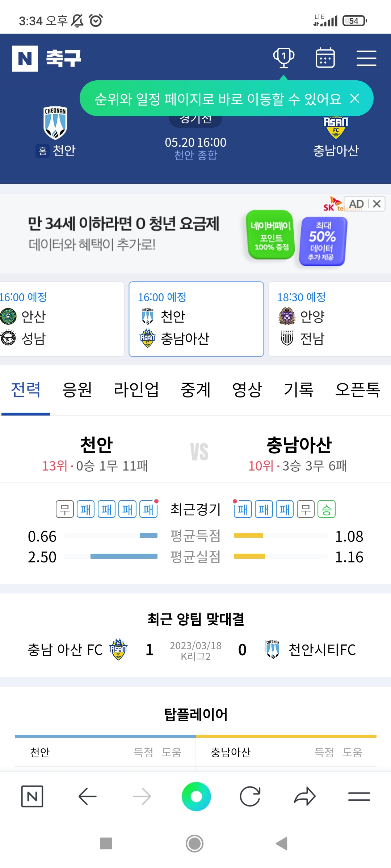
Task: Switch to the 라인업 tab
Action: [x=136, y=390]
